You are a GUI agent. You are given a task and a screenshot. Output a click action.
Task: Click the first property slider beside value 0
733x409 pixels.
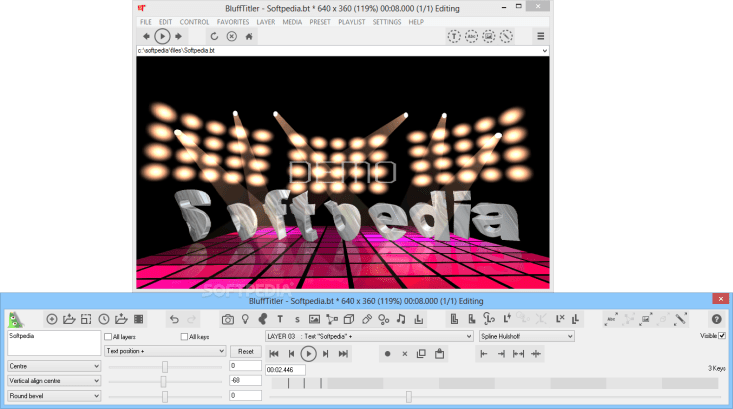tap(165, 367)
